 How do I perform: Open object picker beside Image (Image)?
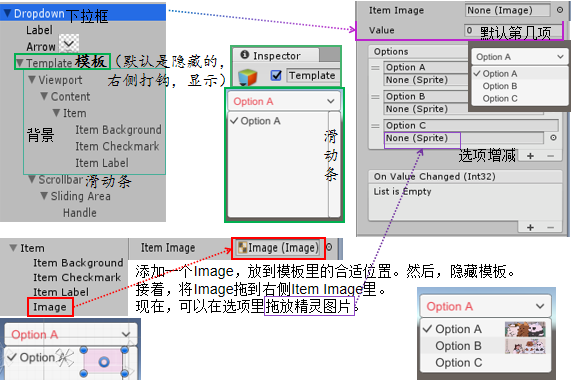coord(329,247)
